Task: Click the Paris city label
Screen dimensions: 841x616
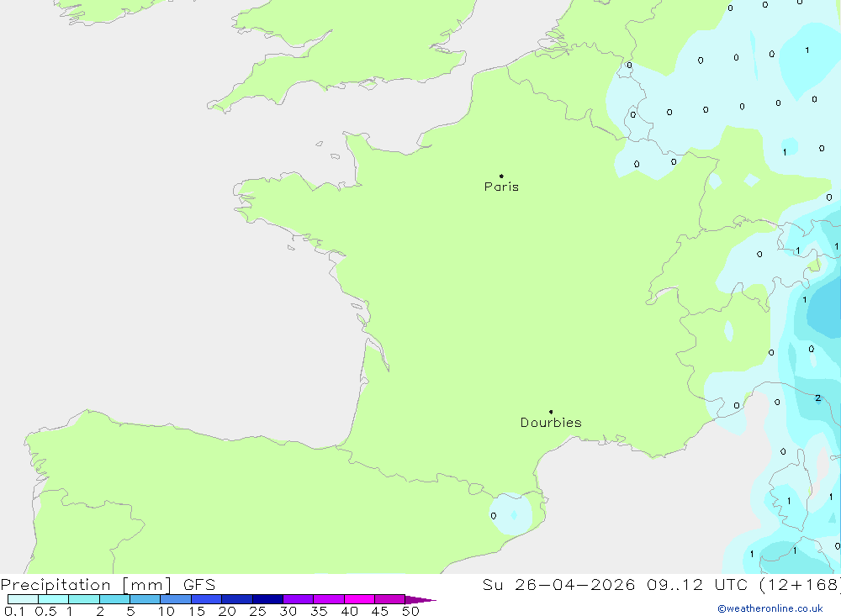Action: [x=501, y=187]
